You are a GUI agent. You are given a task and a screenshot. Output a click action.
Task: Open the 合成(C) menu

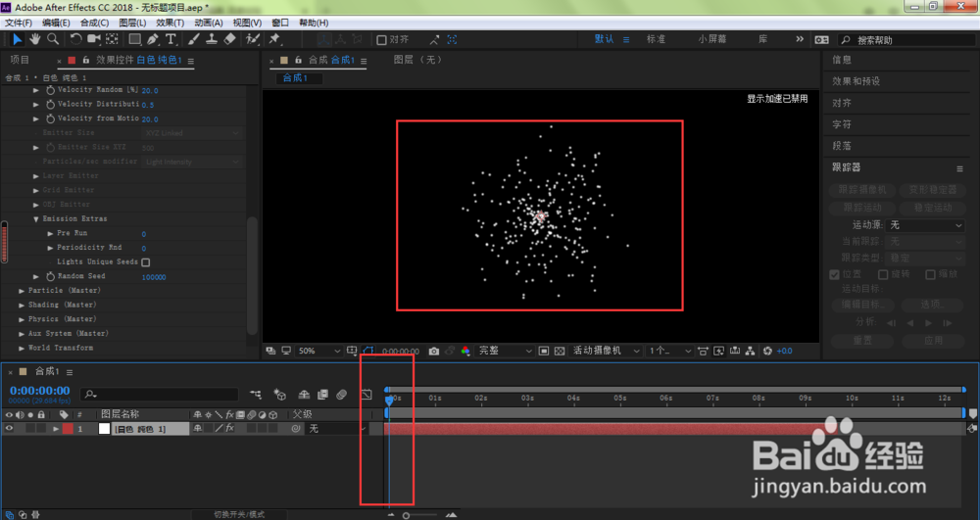coord(94,23)
